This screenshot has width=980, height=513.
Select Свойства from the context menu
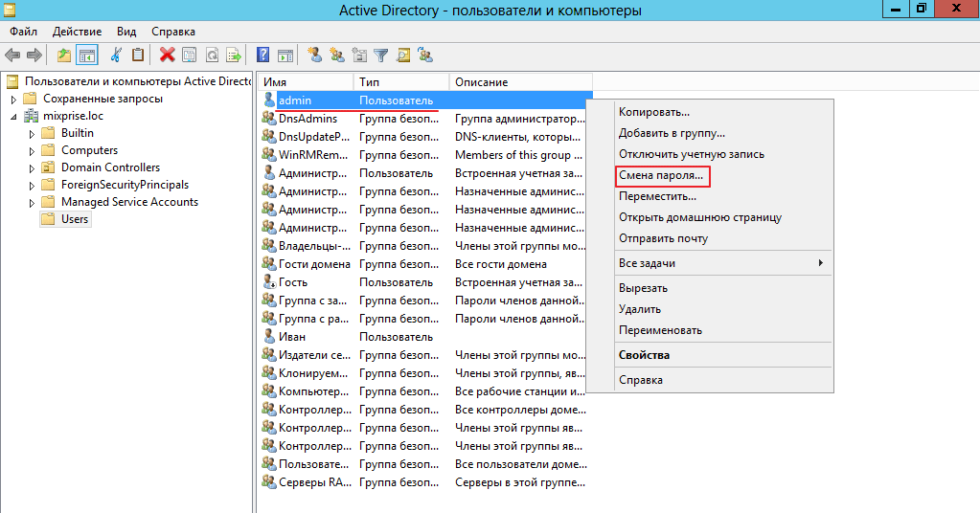pos(644,355)
